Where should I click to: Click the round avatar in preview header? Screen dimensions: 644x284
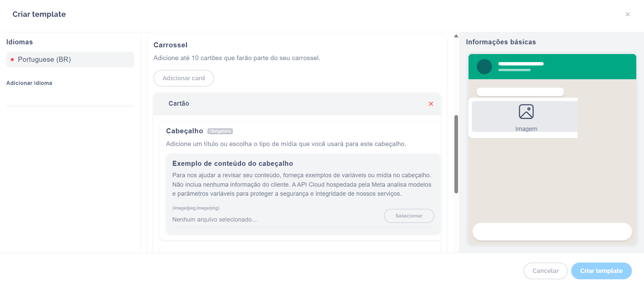click(x=484, y=66)
